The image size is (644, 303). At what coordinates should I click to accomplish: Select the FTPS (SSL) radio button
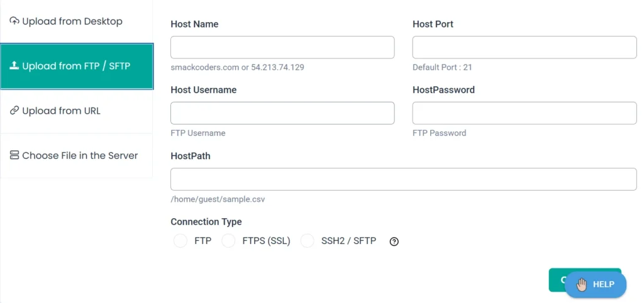(x=229, y=241)
